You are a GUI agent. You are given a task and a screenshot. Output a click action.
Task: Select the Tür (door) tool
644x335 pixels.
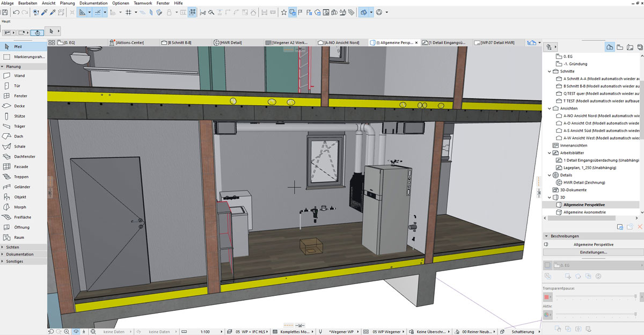tap(24, 86)
